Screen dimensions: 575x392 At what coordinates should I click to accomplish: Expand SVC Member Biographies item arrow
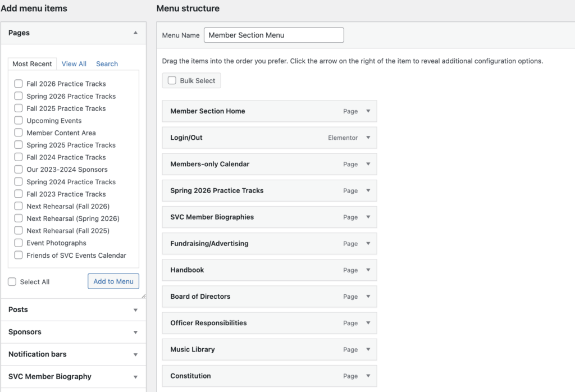pos(368,217)
